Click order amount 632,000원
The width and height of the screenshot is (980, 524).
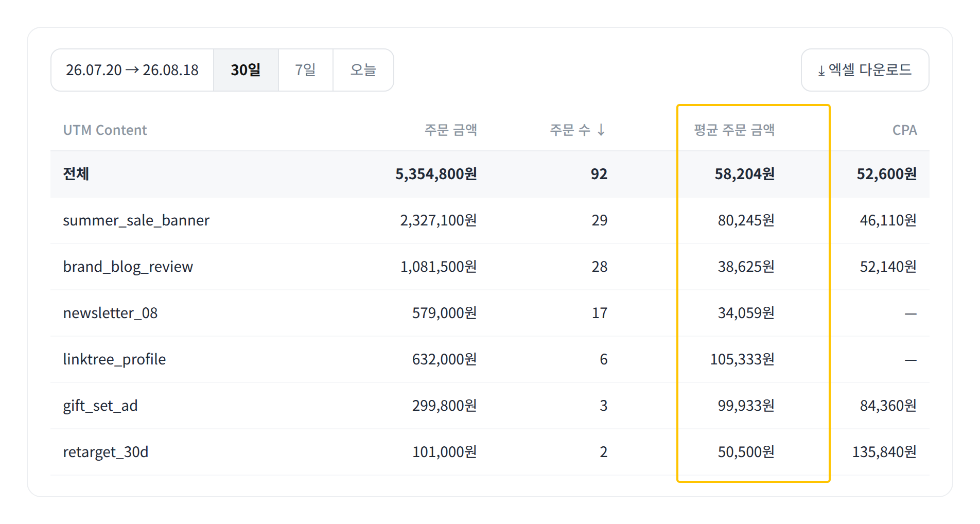click(x=445, y=359)
